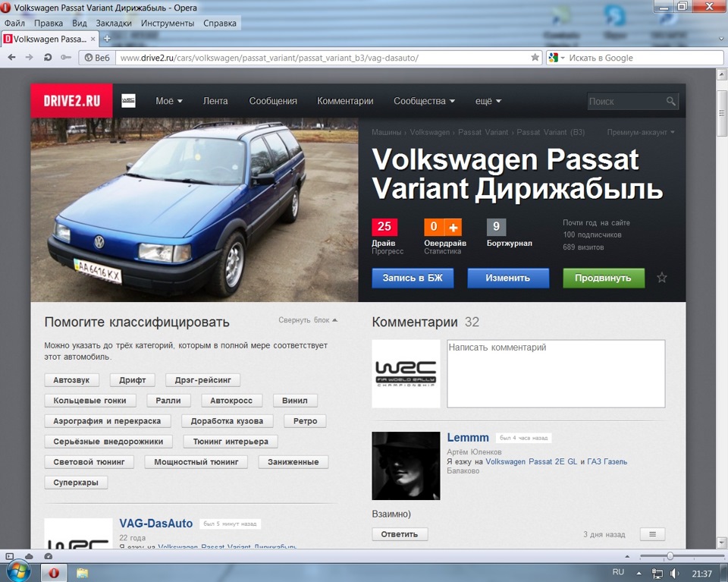Open VAG-DasAuto profile link
This screenshot has height=582, width=728.
156,524
